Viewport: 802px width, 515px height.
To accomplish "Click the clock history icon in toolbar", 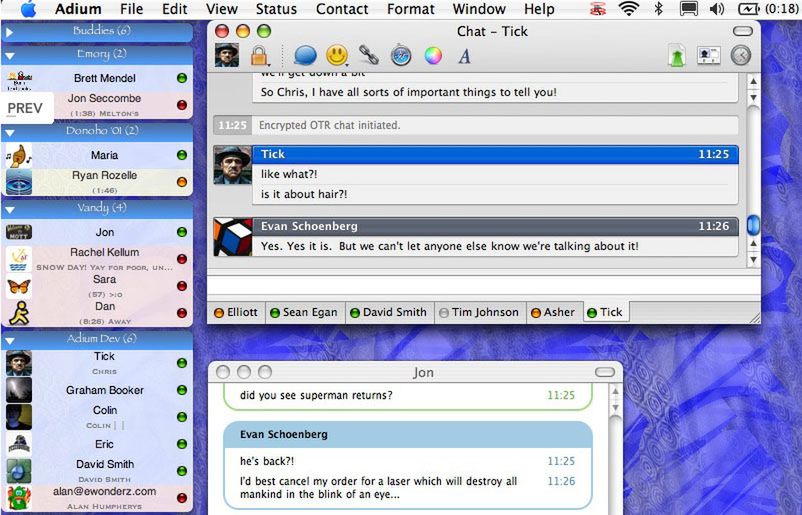I will (x=741, y=55).
